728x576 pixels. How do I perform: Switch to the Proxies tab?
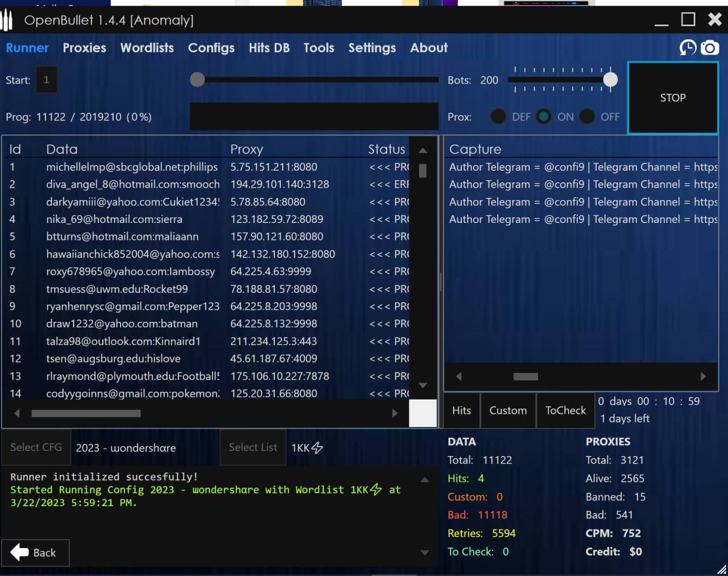(84, 48)
